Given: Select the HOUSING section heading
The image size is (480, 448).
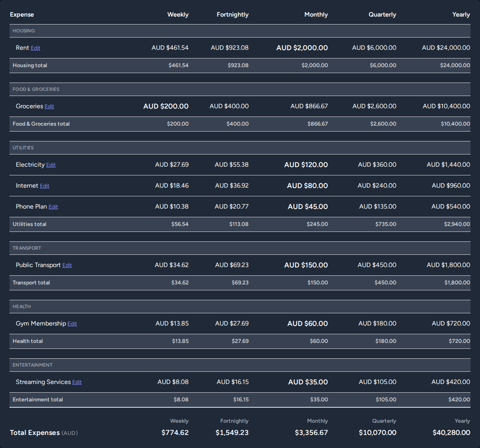Looking at the screenshot, I should (24, 31).
